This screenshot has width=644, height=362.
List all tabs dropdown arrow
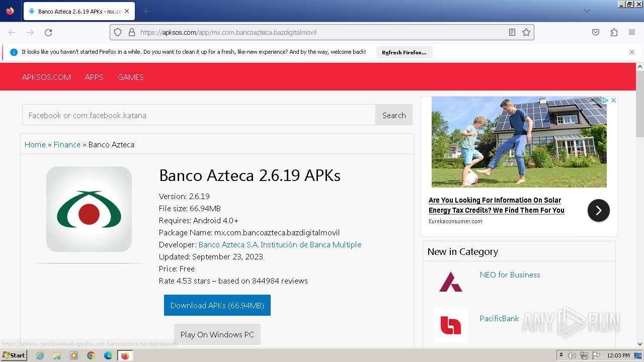click(587, 11)
